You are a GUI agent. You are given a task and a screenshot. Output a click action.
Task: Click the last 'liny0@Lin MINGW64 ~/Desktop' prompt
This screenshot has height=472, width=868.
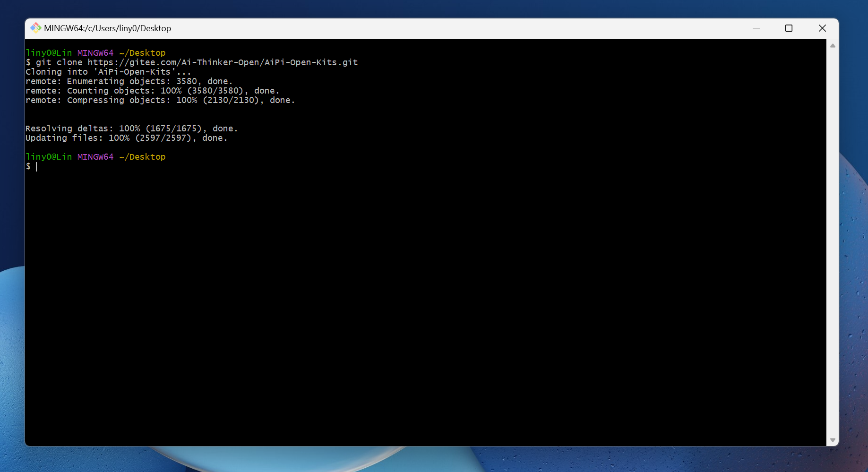(x=95, y=157)
